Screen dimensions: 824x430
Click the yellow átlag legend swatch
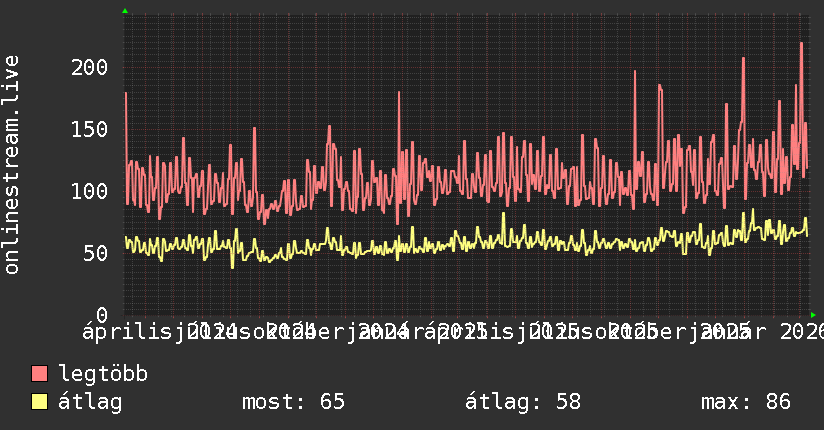(x=39, y=402)
